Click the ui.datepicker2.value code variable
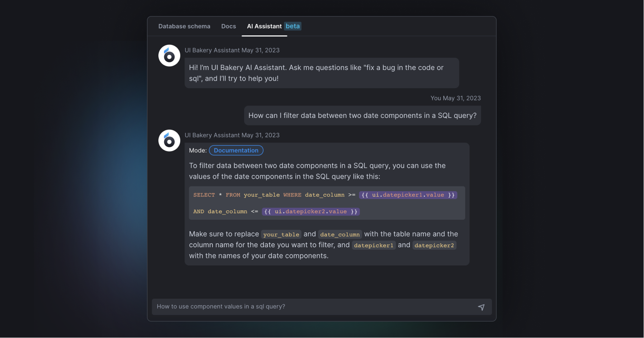This screenshot has height=338, width=644. pyautogui.click(x=311, y=212)
